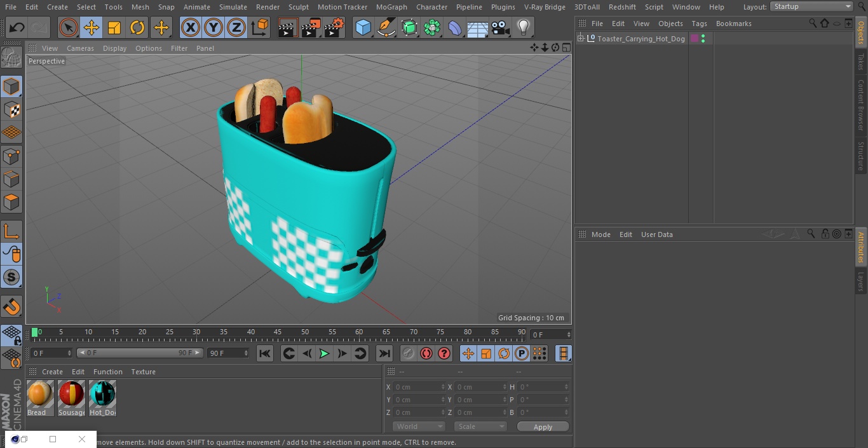Select the Sousage material swatch
Image resolution: width=868 pixels, height=448 pixels.
[x=71, y=398]
